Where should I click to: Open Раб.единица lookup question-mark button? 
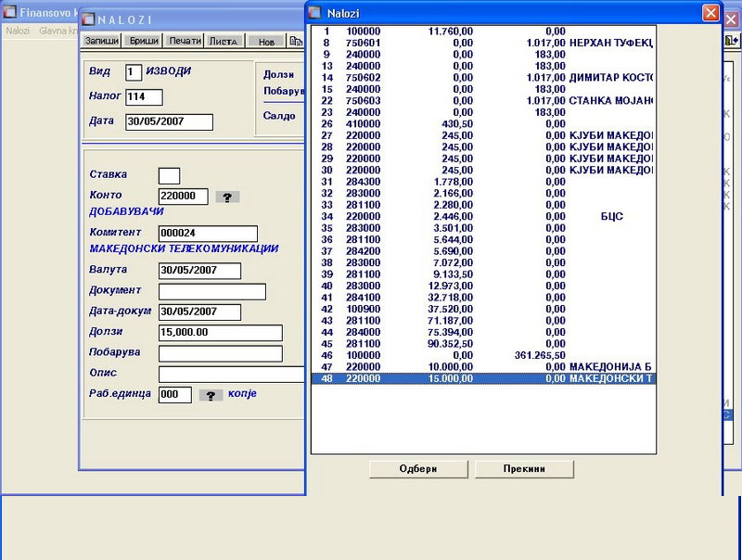pyautogui.click(x=211, y=395)
